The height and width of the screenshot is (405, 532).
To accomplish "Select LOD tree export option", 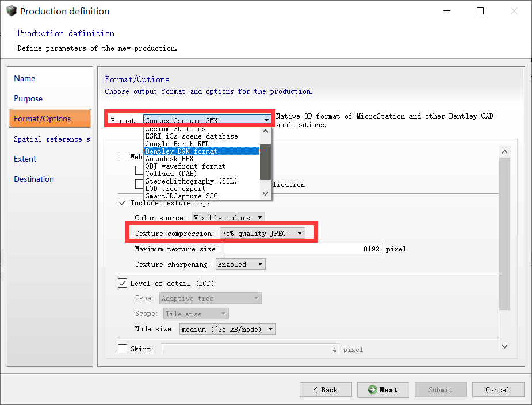I will point(201,189).
